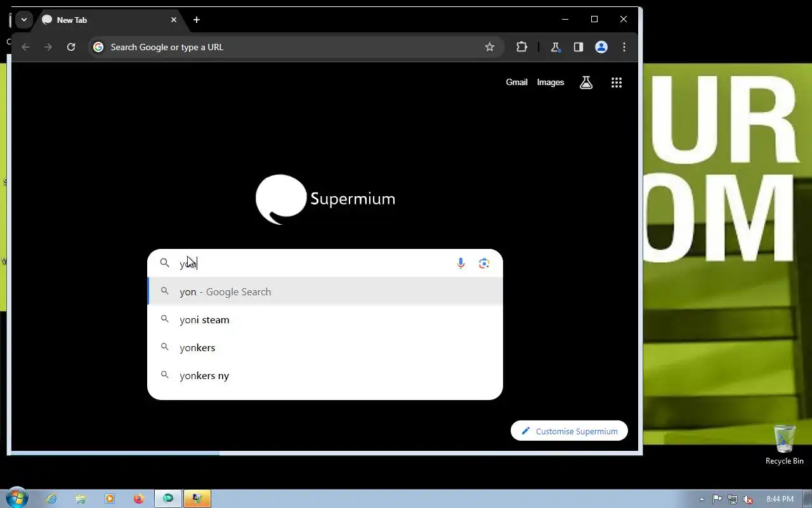The width and height of the screenshot is (812, 508).
Task: Search by image with Lens icon
Action: [484, 263]
